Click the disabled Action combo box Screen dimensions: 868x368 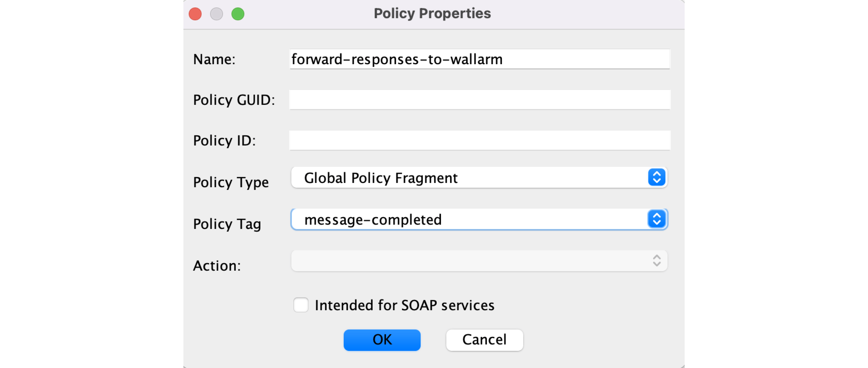(x=468, y=261)
